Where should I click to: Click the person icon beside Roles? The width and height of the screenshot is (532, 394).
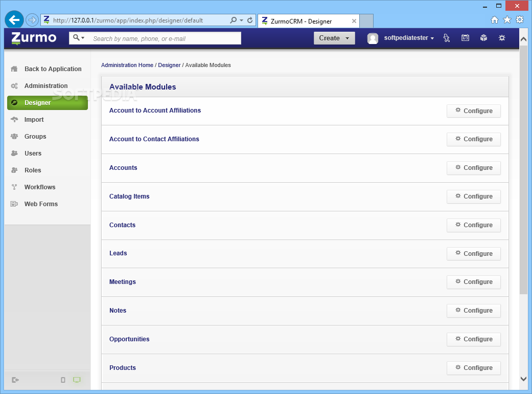[14, 170]
